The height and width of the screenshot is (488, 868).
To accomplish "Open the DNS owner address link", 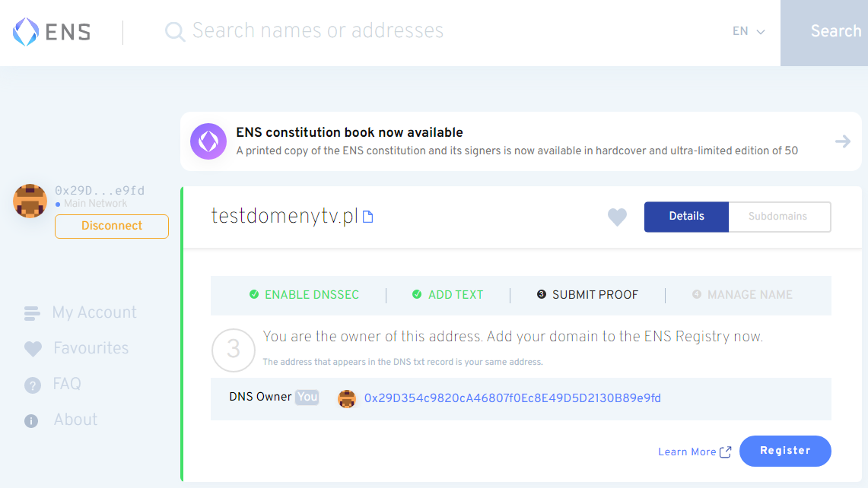I will click(512, 398).
